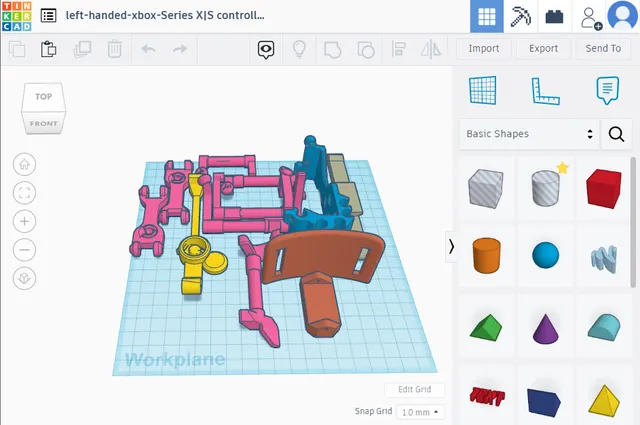Open the designs list icon
The image size is (640, 425).
49,16
